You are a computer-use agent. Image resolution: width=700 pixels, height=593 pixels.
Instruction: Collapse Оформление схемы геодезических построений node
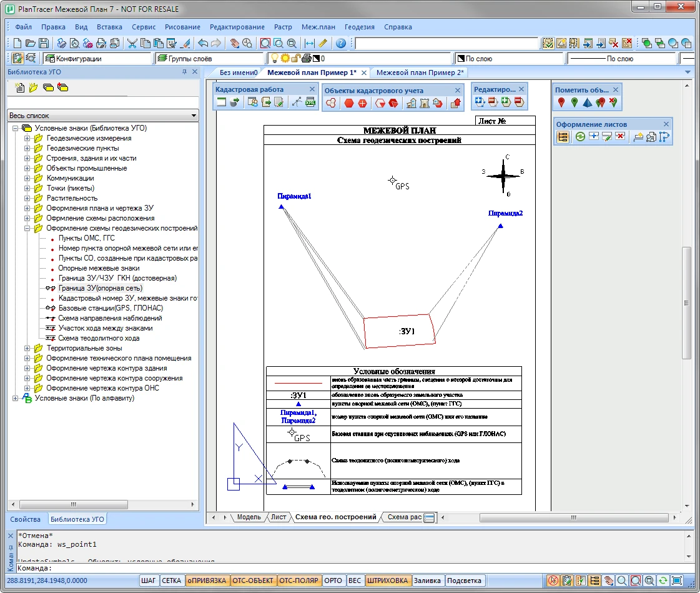click(x=27, y=228)
